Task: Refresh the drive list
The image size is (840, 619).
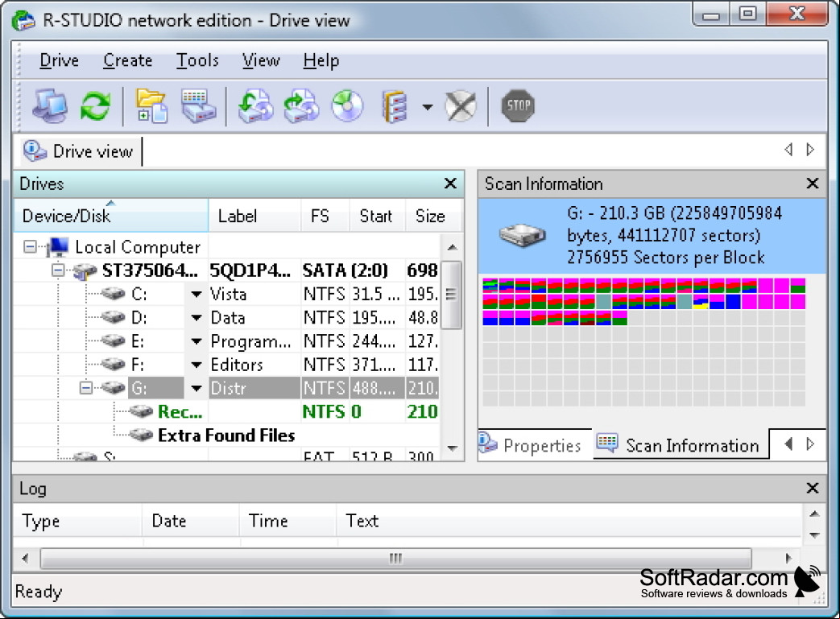Action: click(95, 105)
